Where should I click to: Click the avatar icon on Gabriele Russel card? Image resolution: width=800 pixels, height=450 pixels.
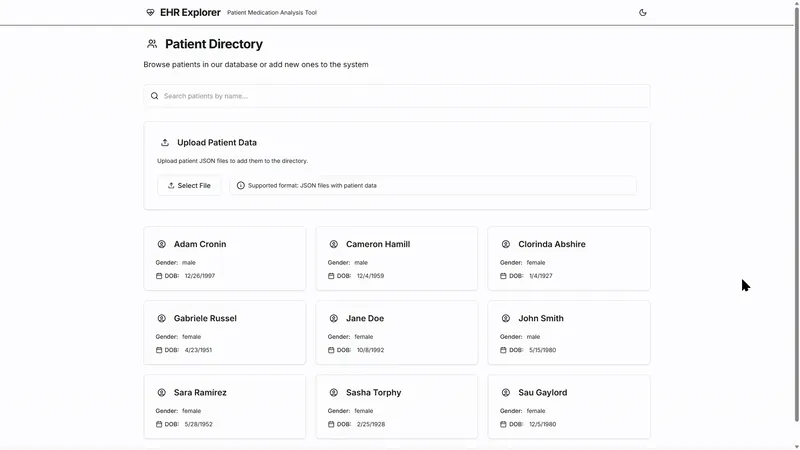[162, 318]
